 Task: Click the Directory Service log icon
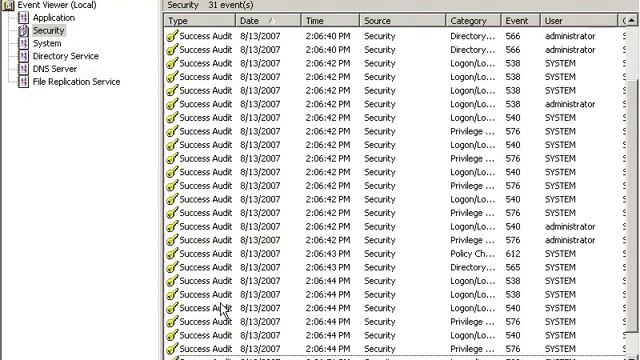[x=23, y=56]
